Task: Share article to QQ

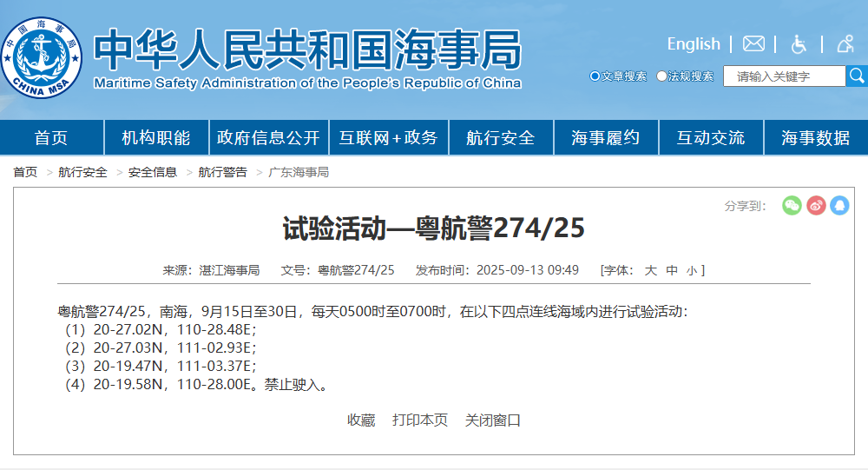Action: [x=839, y=205]
